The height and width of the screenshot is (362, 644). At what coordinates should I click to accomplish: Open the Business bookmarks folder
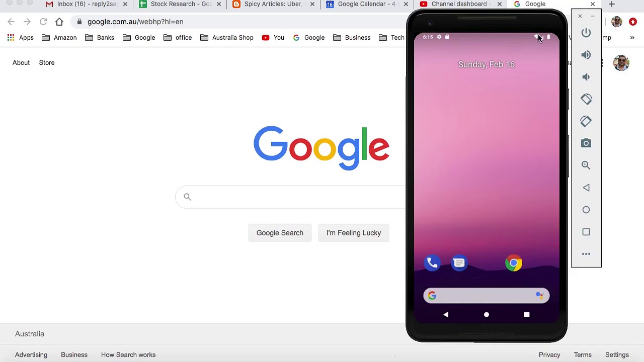352,38
